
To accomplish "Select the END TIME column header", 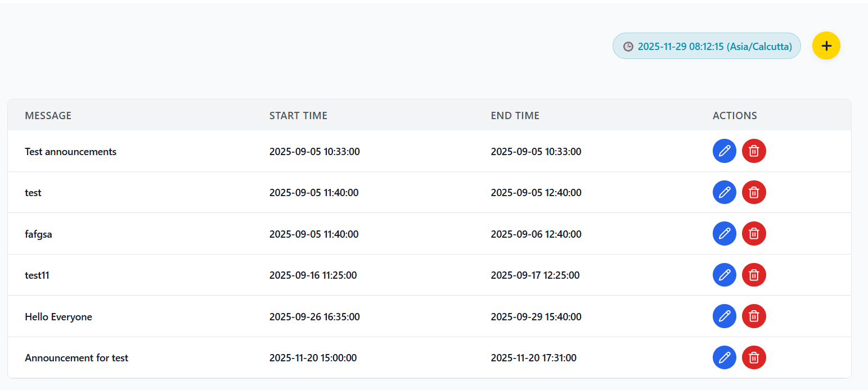I will [515, 115].
